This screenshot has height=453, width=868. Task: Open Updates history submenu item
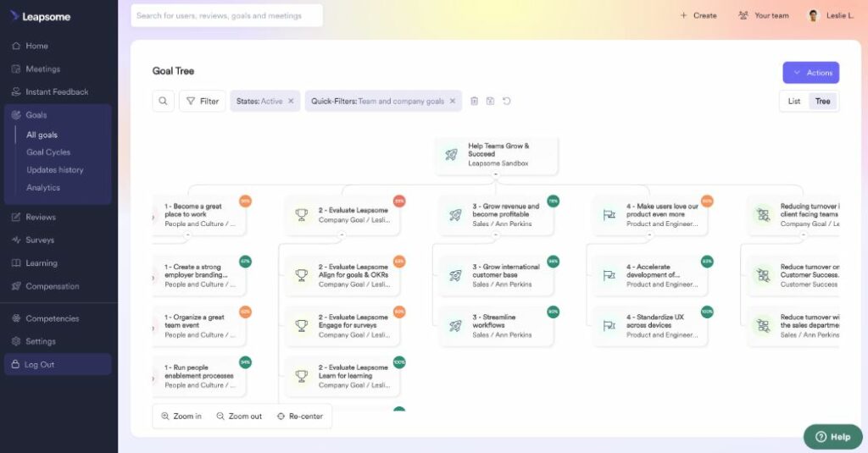pos(55,170)
